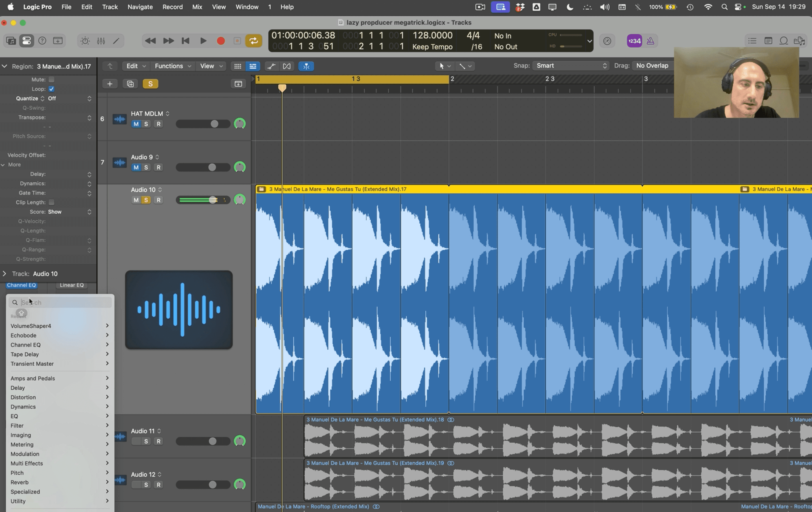Open the Editors pencil button
812x512 pixels.
tap(116, 41)
